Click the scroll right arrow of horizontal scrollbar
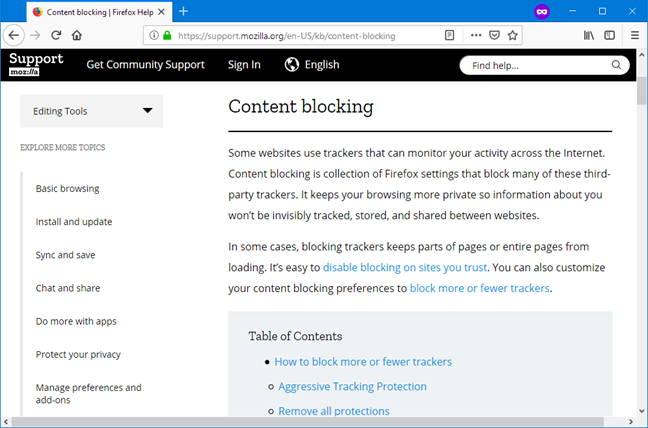Image resolution: width=648 pixels, height=428 pixels. [631, 422]
